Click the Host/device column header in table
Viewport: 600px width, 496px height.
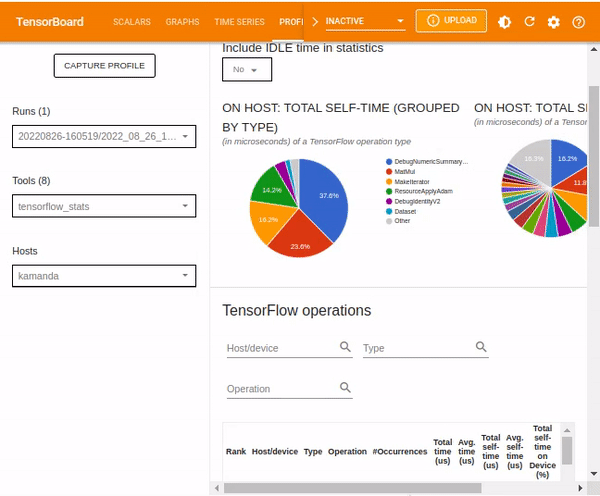(275, 452)
